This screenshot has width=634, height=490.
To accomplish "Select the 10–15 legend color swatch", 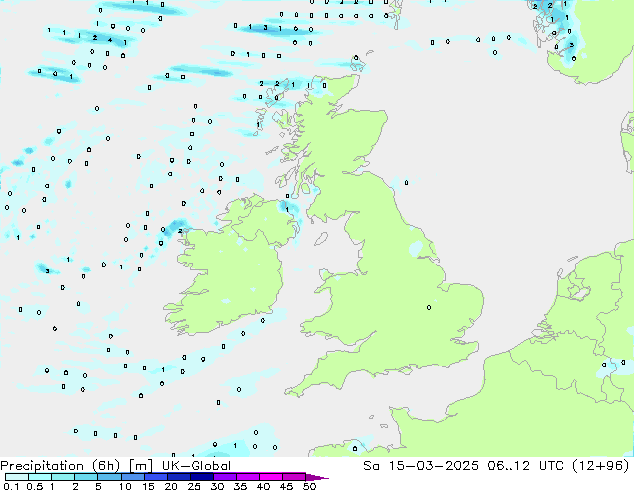I will pos(132,477).
